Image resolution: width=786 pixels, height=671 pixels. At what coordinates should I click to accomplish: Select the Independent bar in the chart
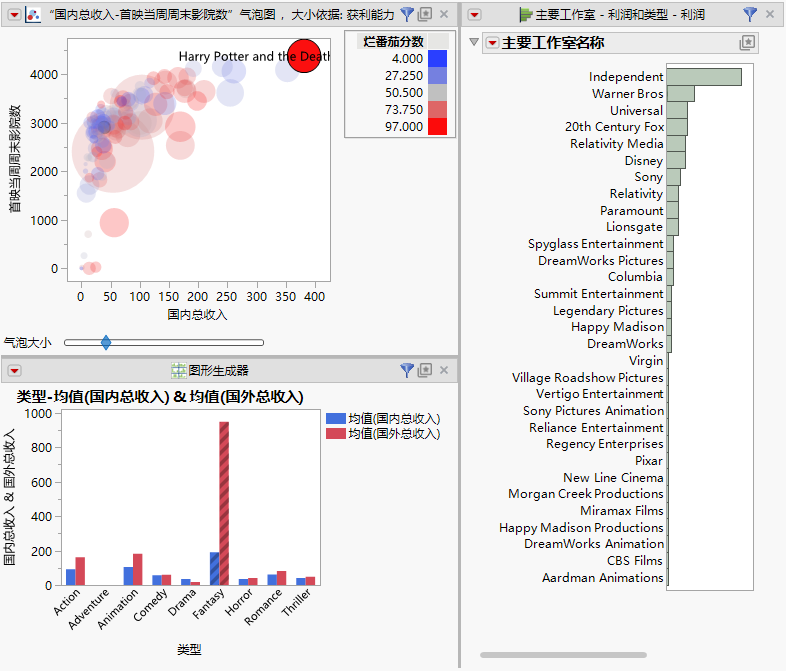(x=704, y=77)
